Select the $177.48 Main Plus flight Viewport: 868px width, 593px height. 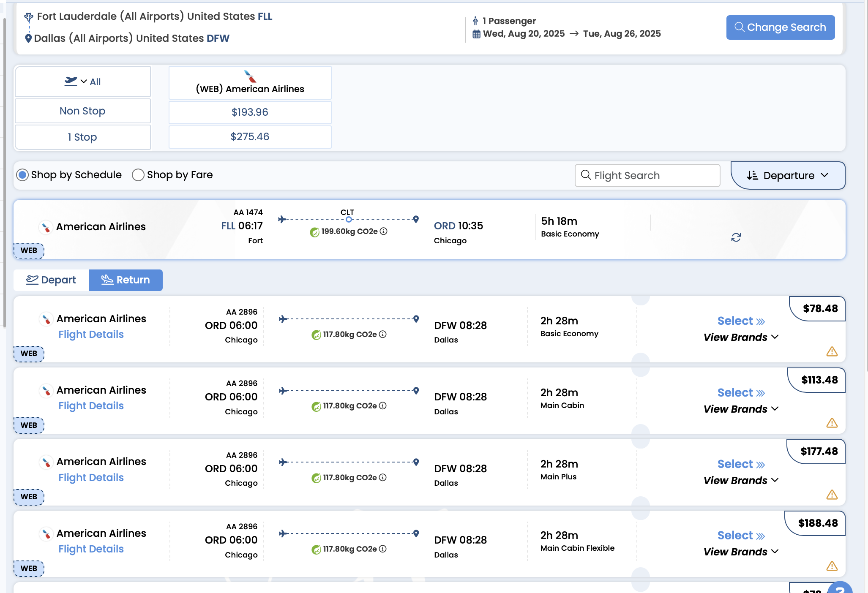741,464
